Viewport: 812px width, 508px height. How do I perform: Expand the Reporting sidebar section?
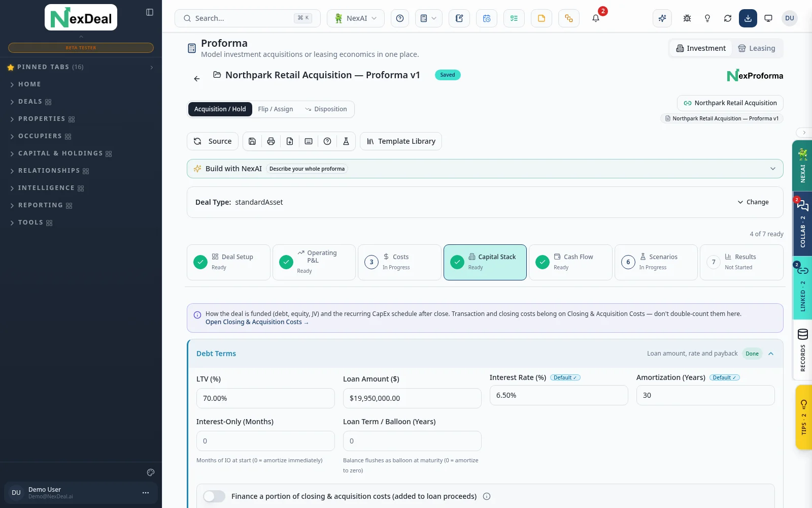click(x=41, y=205)
